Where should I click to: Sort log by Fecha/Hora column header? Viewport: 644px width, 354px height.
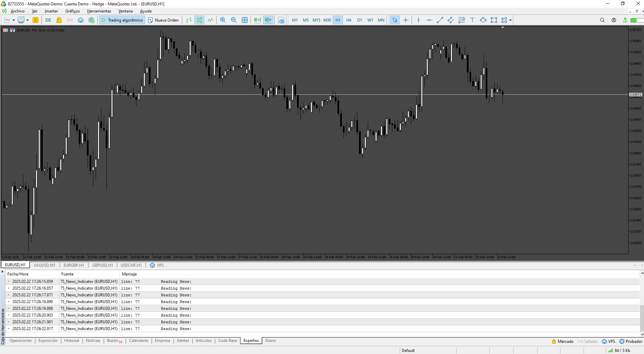click(x=32, y=274)
